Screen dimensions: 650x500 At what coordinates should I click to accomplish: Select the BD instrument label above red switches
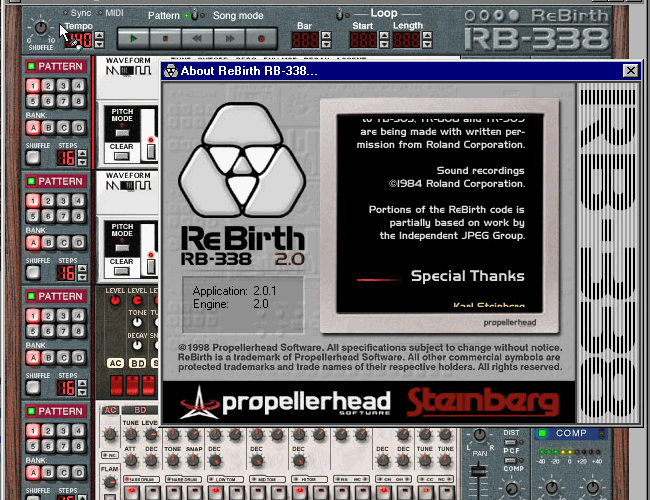point(137,363)
